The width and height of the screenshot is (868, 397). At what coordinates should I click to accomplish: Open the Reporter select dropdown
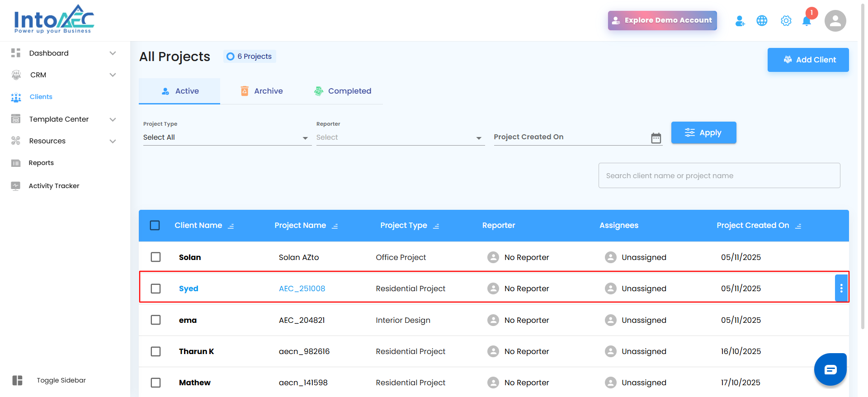click(x=400, y=137)
